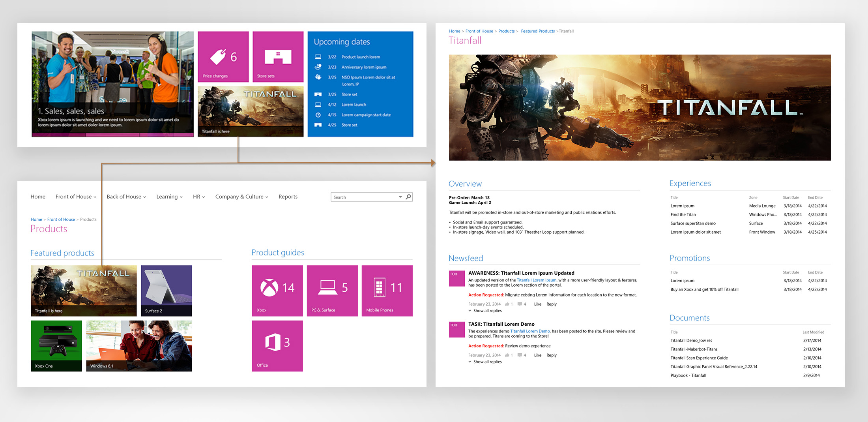The width and height of the screenshot is (868, 422).
Task: Click comment icon on AWARENESS post
Action: 520,304
